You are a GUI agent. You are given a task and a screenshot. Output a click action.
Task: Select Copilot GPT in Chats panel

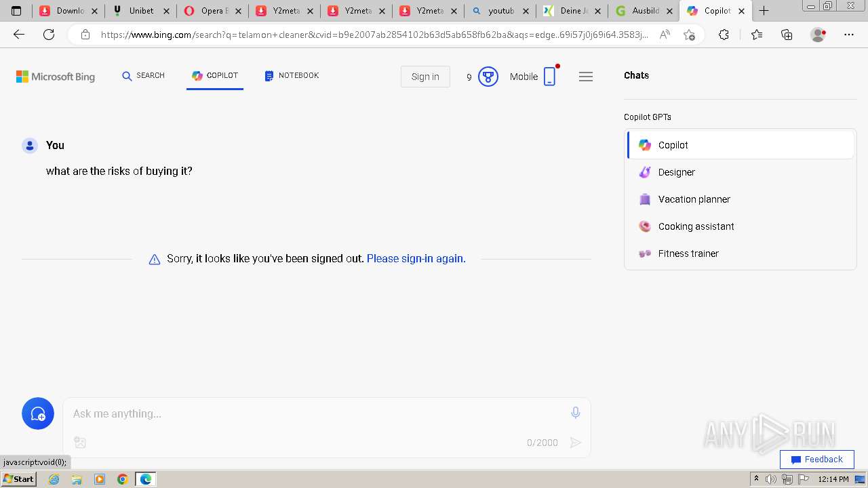741,145
